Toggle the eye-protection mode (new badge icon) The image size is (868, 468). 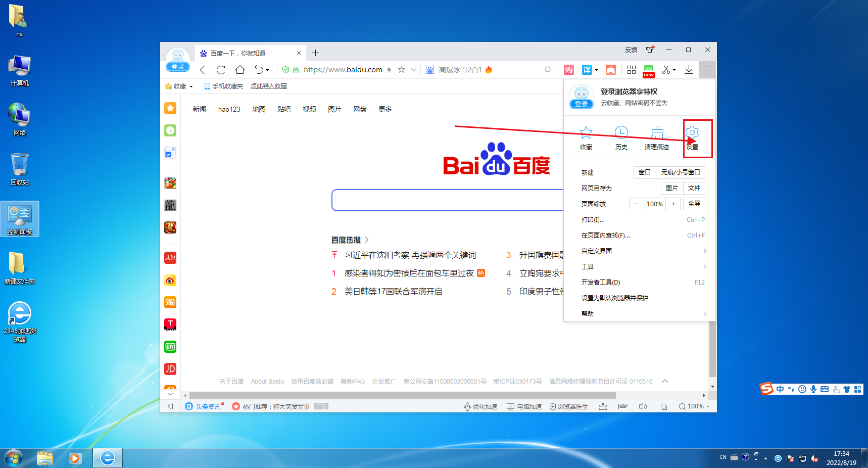tap(648, 70)
